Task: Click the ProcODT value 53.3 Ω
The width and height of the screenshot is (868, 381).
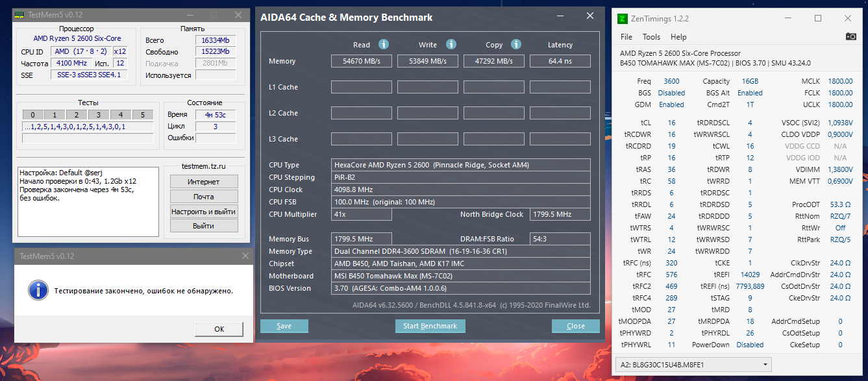Action: [841, 204]
